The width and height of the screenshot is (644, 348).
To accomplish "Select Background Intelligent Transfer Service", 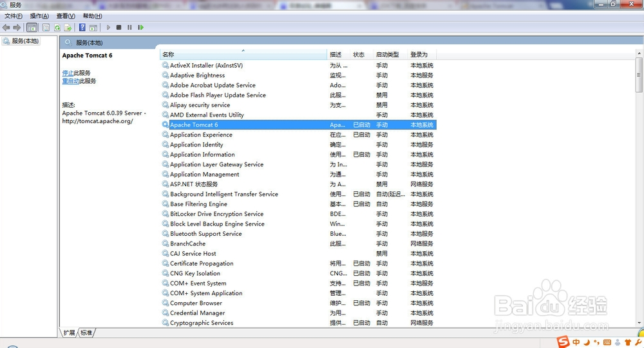I will tap(298, 194).
